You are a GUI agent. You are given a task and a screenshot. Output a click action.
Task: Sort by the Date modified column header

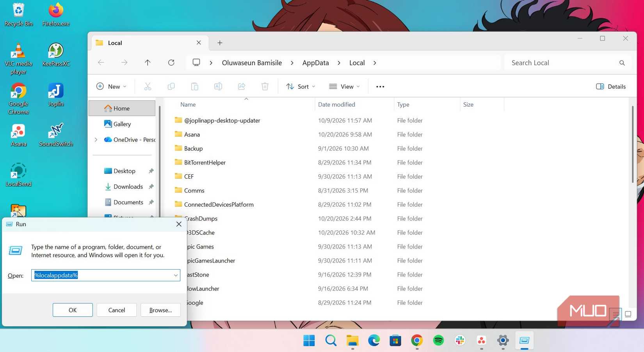click(336, 104)
